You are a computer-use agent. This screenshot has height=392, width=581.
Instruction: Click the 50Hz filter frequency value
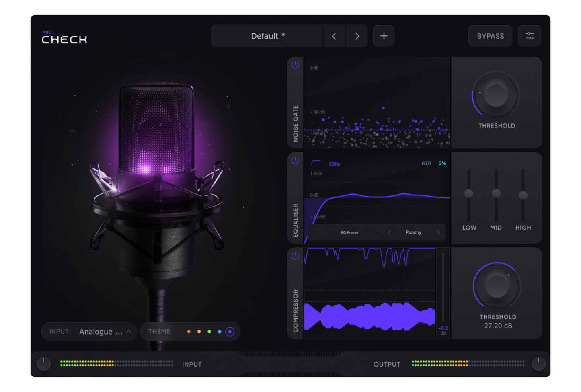click(x=335, y=164)
